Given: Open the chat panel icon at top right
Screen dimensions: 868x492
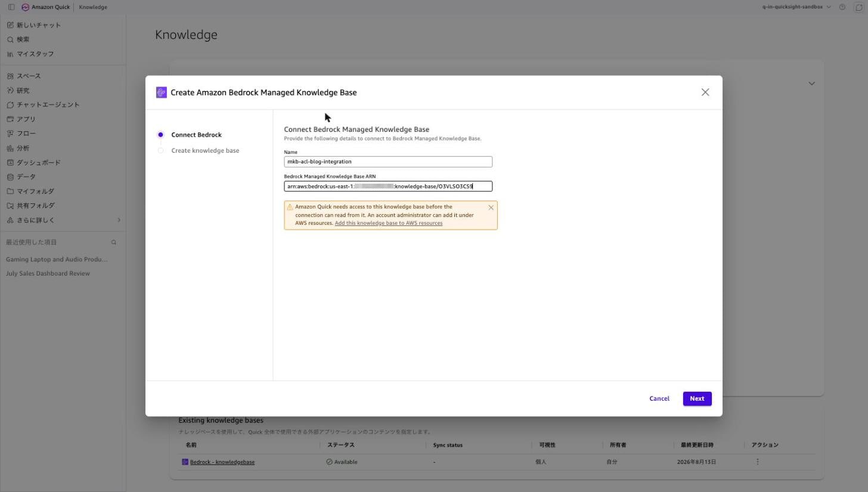Looking at the screenshot, I should click(859, 7).
